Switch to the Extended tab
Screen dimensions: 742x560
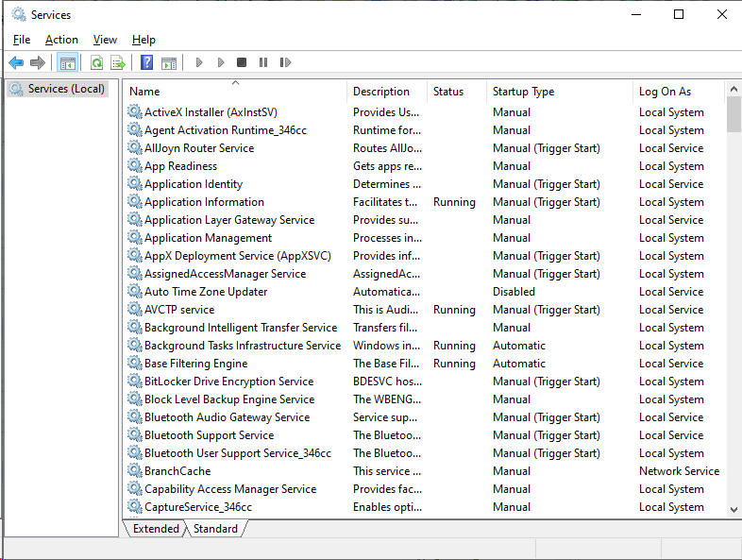156,529
